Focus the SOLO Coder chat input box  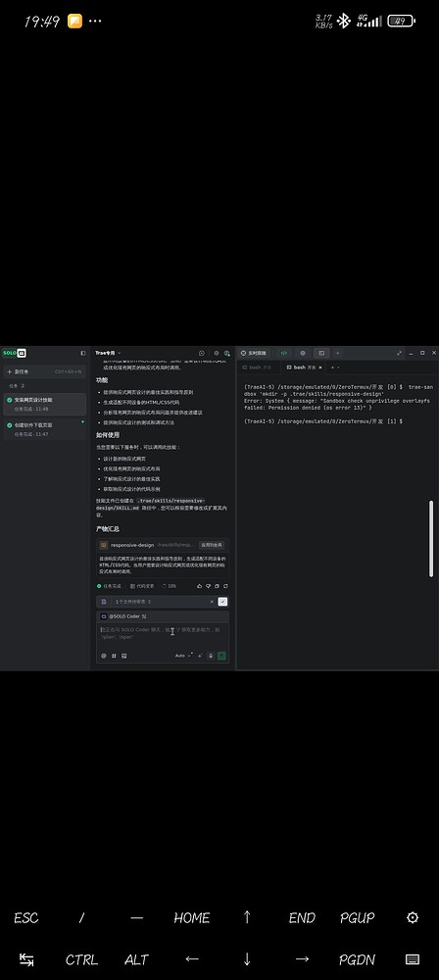point(163,636)
